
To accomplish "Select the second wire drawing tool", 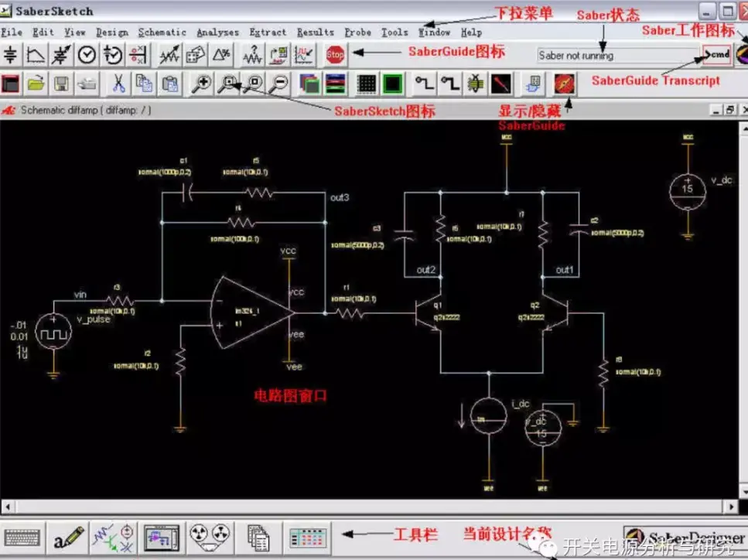I will click(450, 84).
